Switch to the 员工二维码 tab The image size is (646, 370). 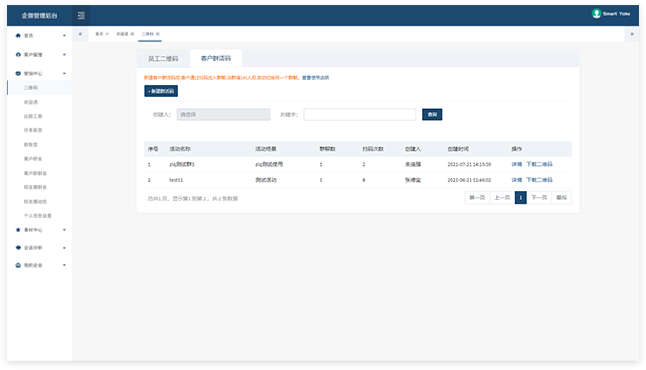pyautogui.click(x=163, y=59)
